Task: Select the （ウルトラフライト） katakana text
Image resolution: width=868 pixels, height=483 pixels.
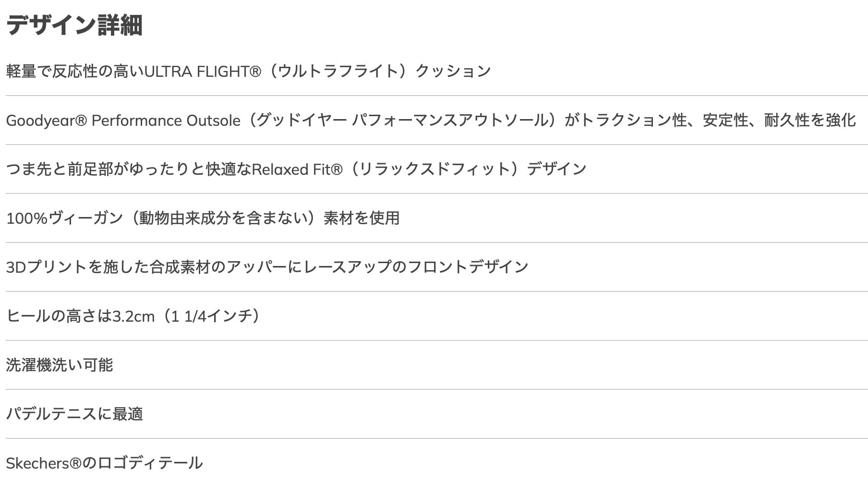Action: pyautogui.click(x=338, y=72)
